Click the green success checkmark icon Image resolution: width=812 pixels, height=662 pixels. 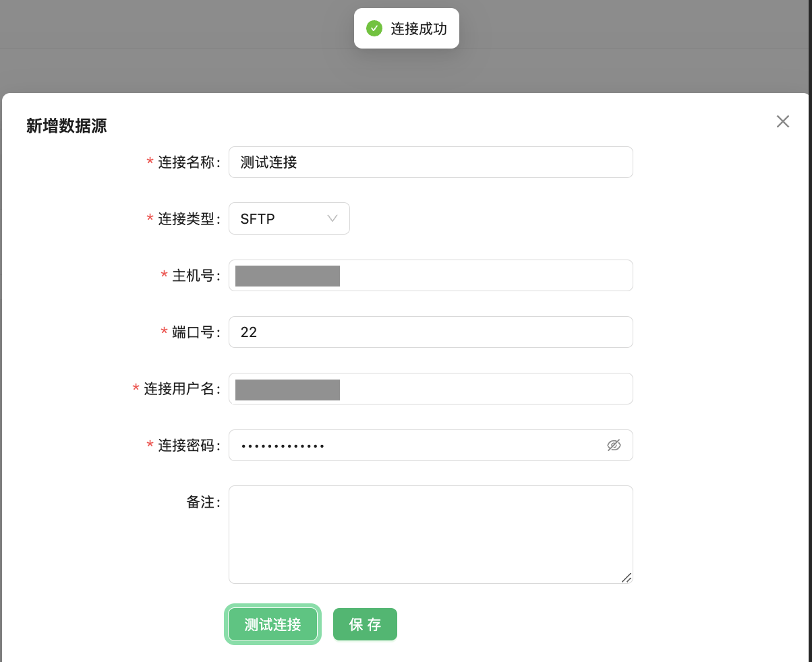tap(374, 28)
